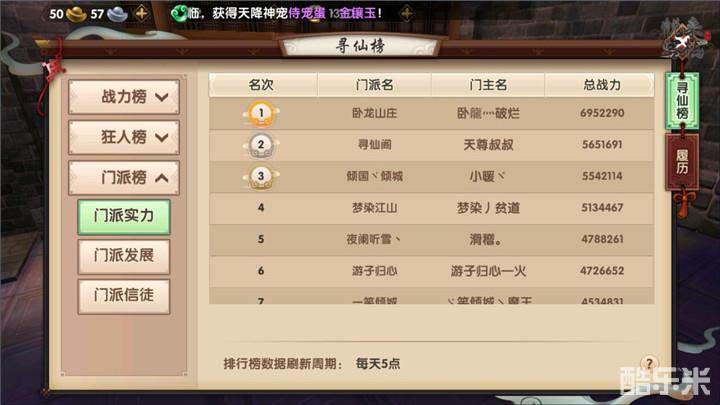The width and height of the screenshot is (720, 405).
Task: Open the 寻仙阁 sect row
Action: click(x=432, y=145)
